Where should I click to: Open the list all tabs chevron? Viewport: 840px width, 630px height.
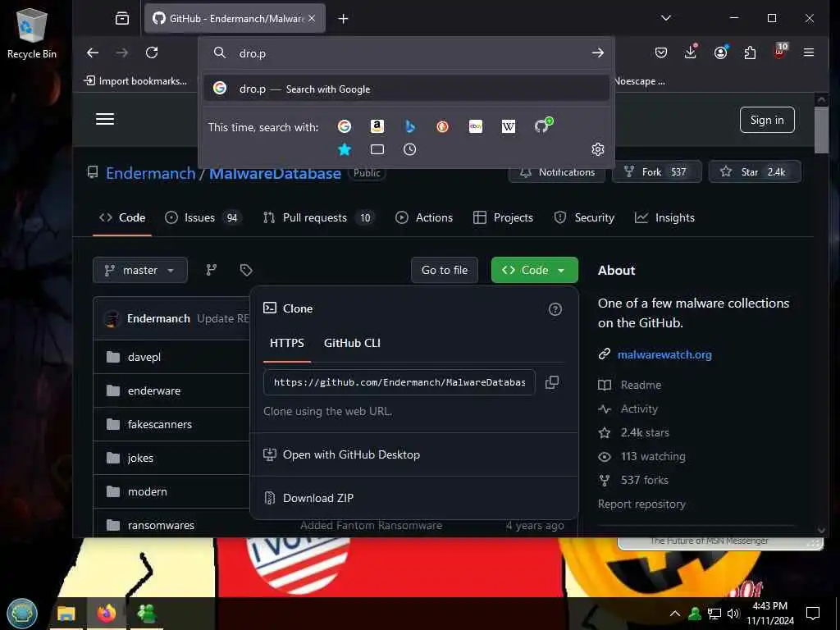(666, 18)
